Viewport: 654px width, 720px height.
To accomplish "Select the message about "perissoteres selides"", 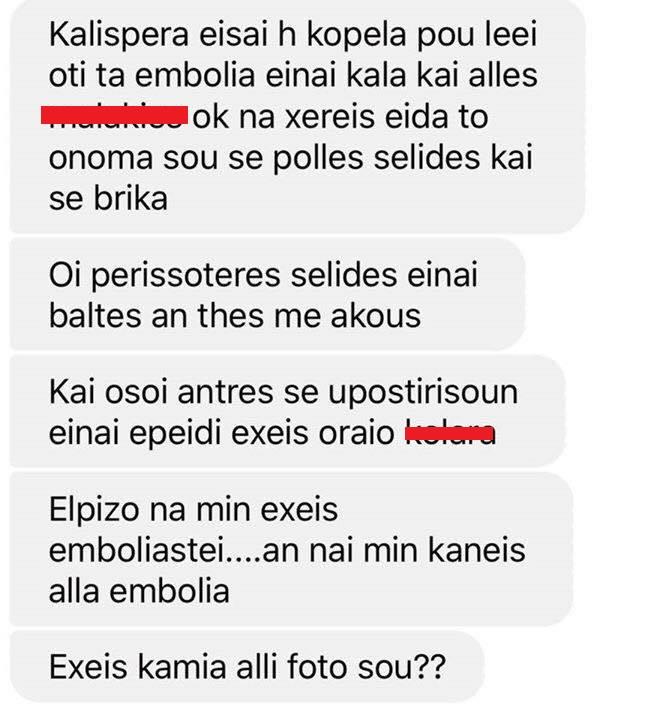I will tap(267, 295).
